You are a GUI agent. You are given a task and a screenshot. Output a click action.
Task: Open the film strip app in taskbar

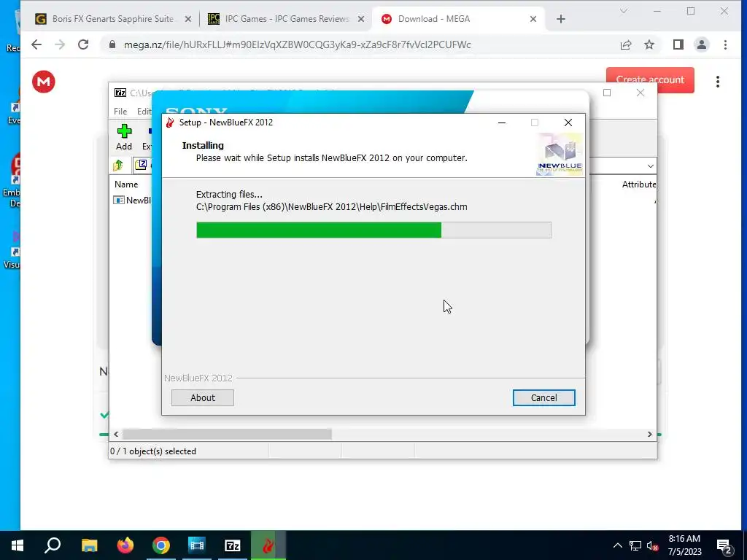197,545
